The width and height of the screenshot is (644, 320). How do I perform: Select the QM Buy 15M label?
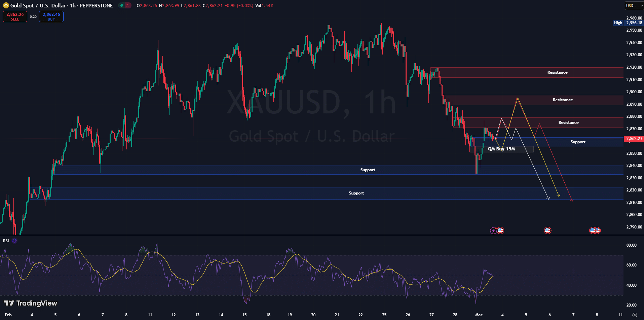pos(501,149)
